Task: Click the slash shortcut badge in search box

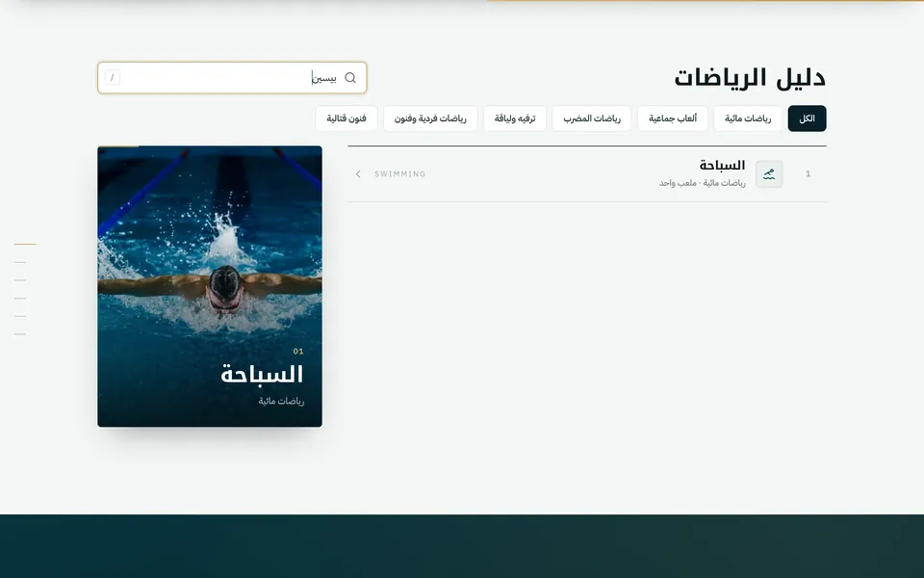Action: (112, 78)
